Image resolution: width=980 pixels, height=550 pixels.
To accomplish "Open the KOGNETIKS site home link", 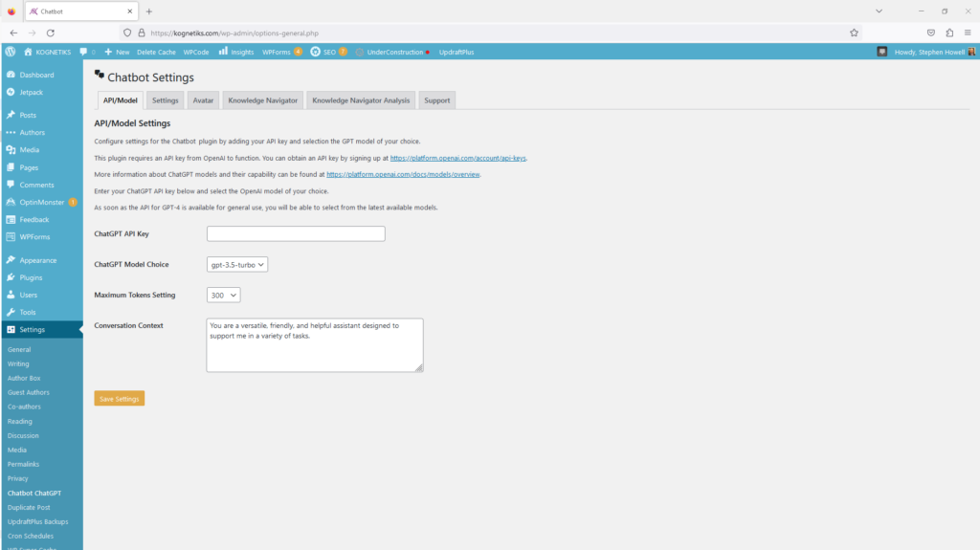I will [48, 52].
